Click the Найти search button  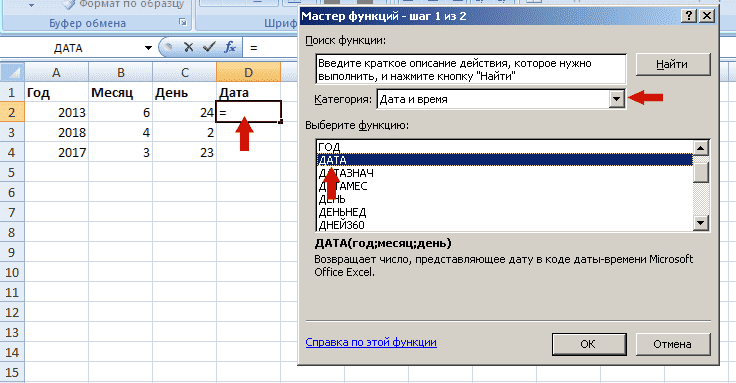pyautogui.click(x=673, y=64)
